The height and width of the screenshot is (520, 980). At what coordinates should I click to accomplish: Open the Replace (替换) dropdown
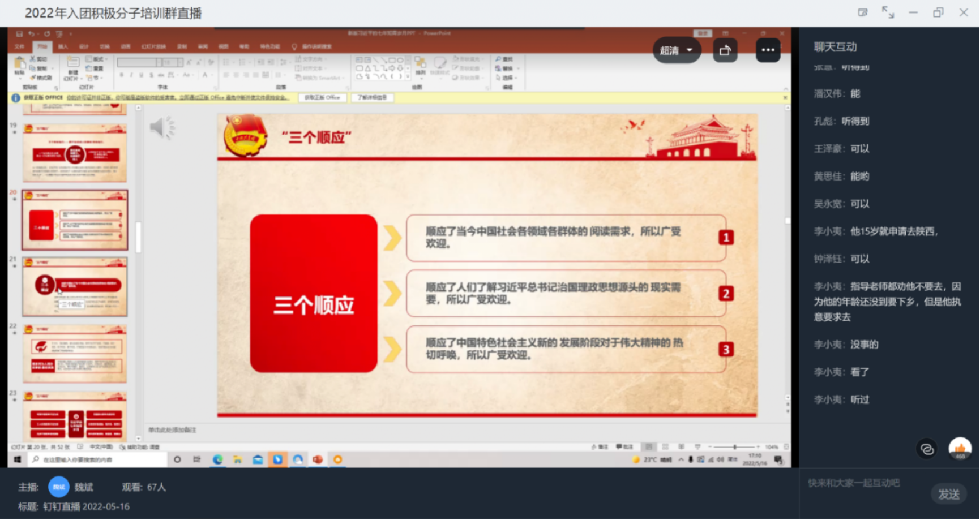(507, 68)
